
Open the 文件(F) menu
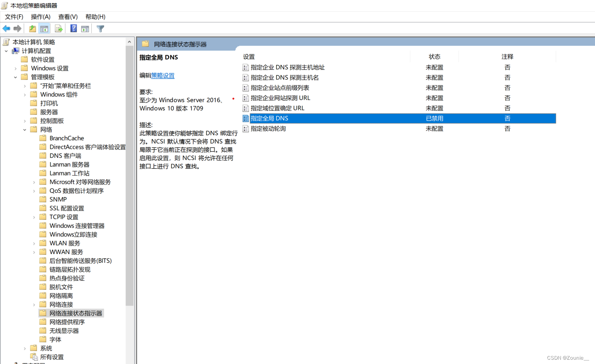point(14,17)
